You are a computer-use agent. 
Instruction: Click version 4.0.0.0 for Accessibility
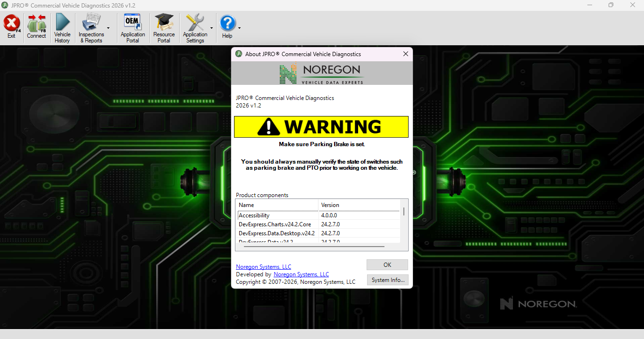329,215
